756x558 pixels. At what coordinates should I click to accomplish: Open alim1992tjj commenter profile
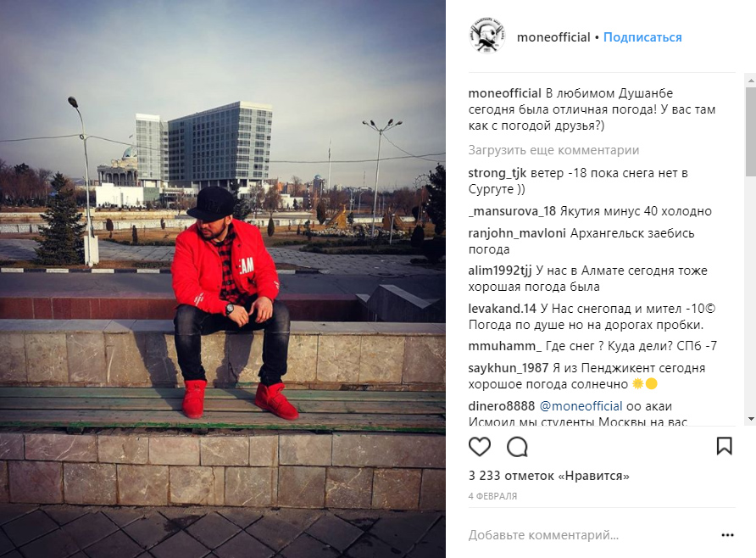coord(500,271)
